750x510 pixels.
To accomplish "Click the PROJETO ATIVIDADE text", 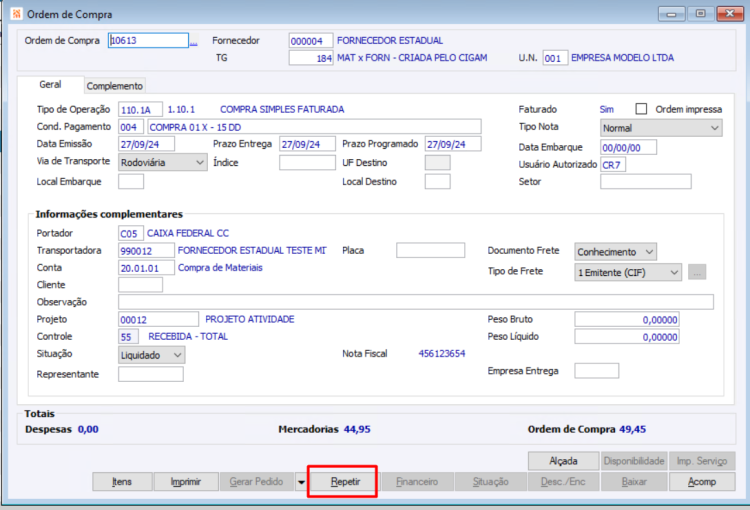I will point(250,319).
